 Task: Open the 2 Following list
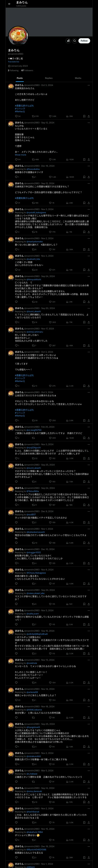pyautogui.click(x=13, y=70)
